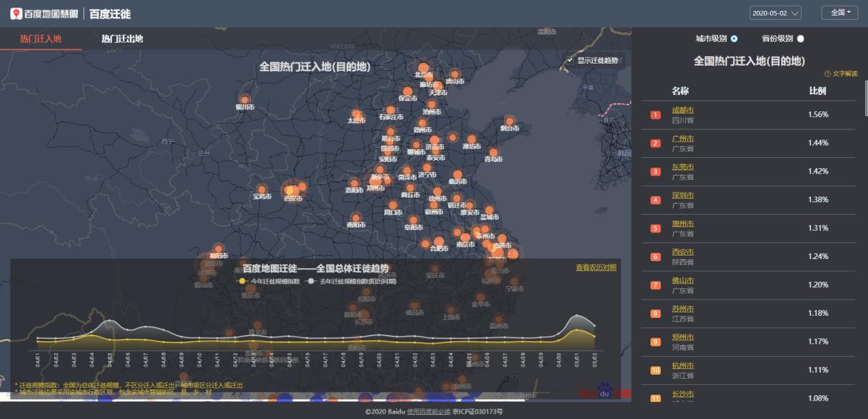Click the 1.56% ratio for 成都市
The width and height of the screenshot is (868, 419).
coord(818,115)
